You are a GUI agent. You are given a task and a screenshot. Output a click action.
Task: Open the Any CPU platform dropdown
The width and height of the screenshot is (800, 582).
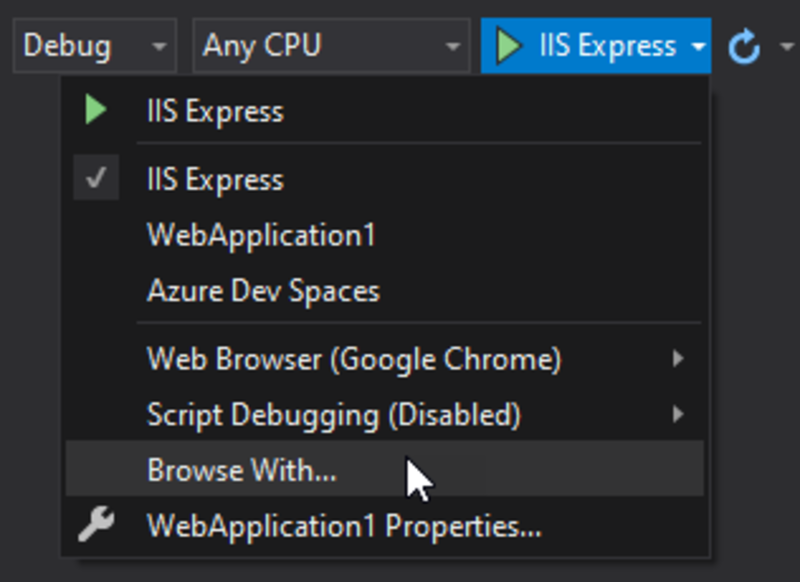point(331,46)
